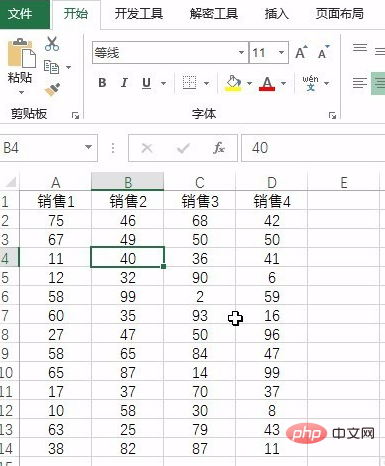Image resolution: width=385 pixels, height=466 pixels.
Task: Switch to the 页面布局 tab
Action: click(x=340, y=14)
